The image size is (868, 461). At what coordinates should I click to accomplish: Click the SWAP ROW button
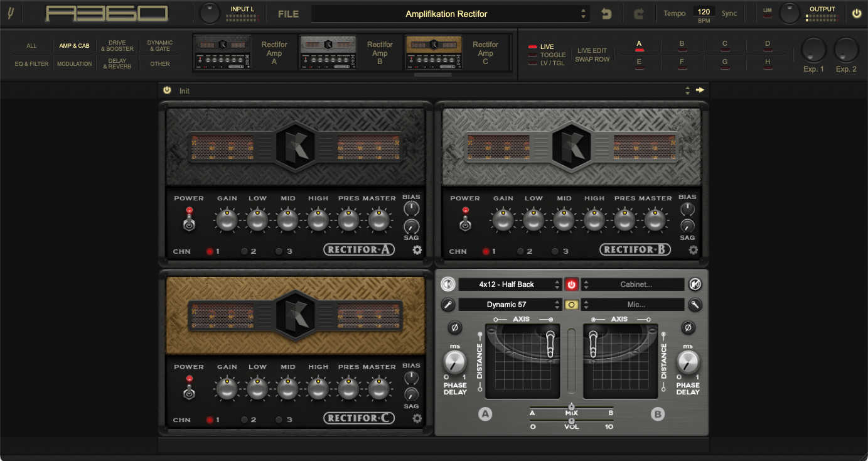(x=592, y=58)
